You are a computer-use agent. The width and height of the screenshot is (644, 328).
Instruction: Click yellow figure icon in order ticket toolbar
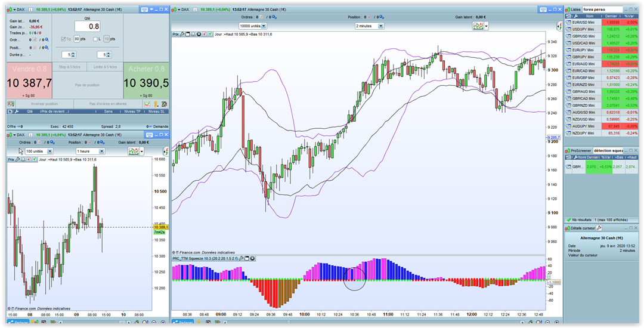tap(156, 104)
